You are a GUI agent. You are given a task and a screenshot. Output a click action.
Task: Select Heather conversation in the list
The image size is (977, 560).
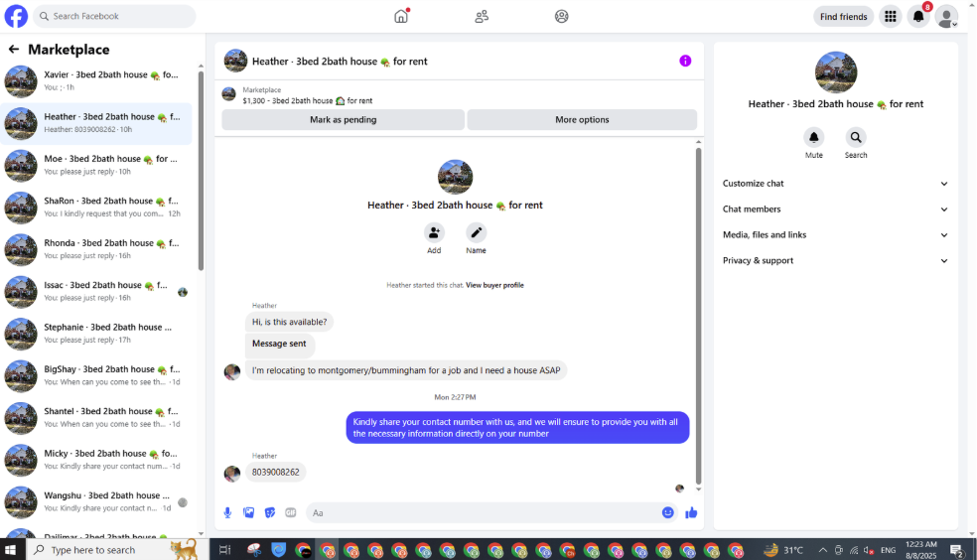(x=98, y=123)
